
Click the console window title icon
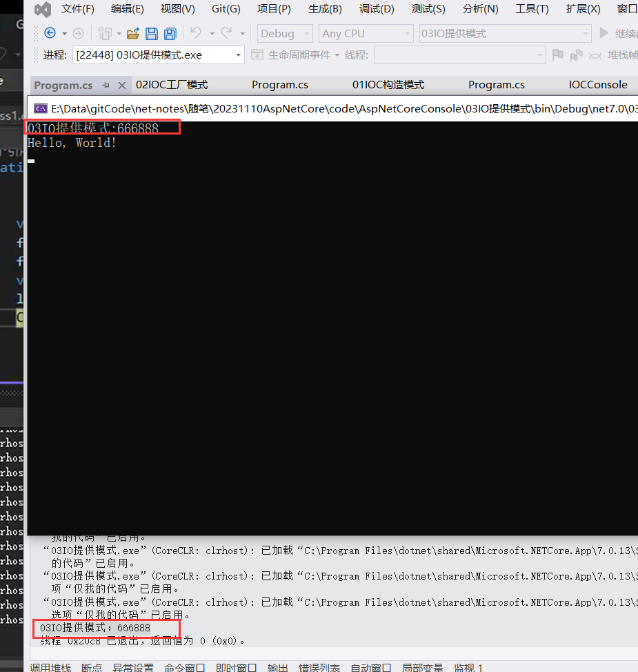[x=40, y=108]
